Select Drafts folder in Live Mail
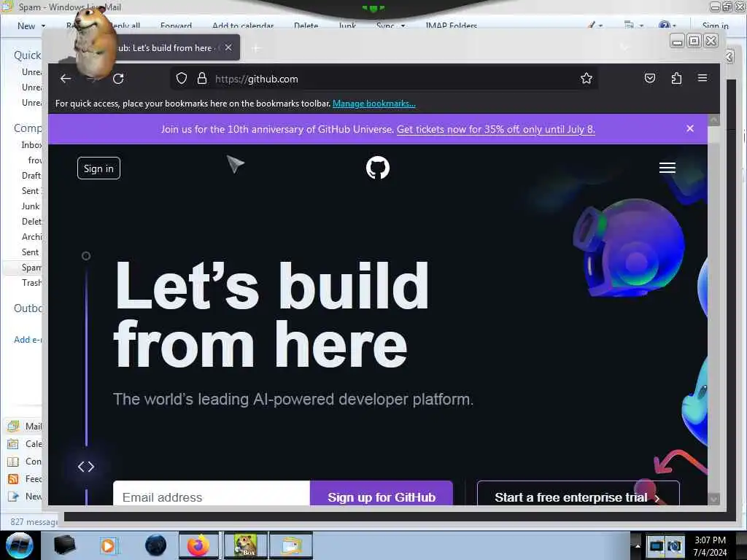Image resolution: width=747 pixels, height=560 pixels. [31, 175]
